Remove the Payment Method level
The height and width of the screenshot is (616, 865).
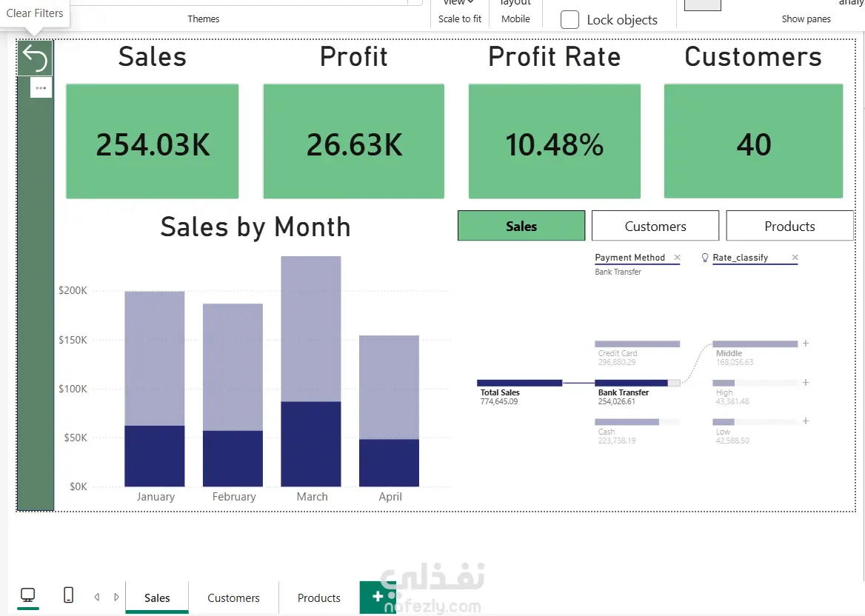point(678,258)
